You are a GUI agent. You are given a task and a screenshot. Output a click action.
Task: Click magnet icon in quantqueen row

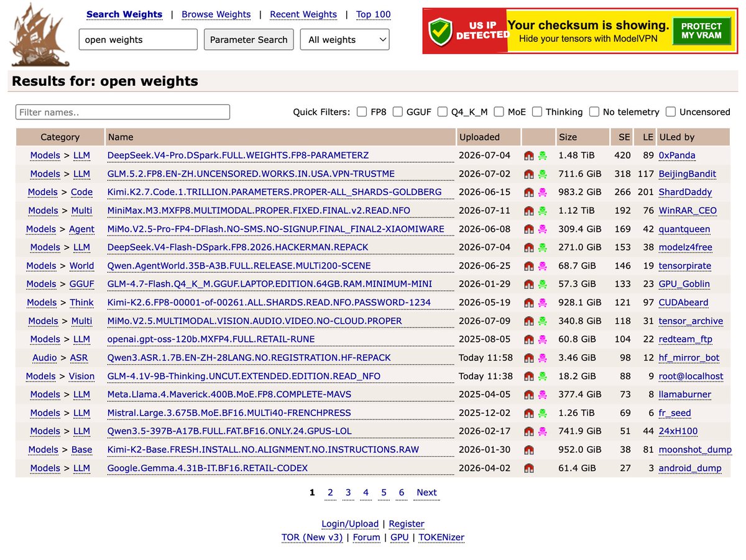(529, 229)
